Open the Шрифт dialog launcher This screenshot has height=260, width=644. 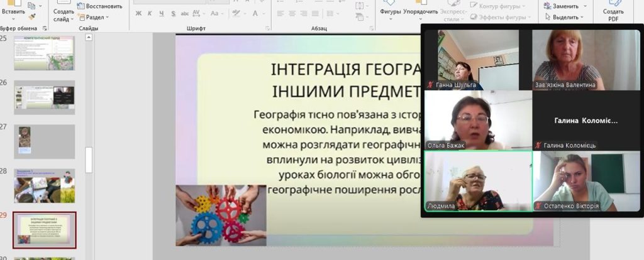268,28
